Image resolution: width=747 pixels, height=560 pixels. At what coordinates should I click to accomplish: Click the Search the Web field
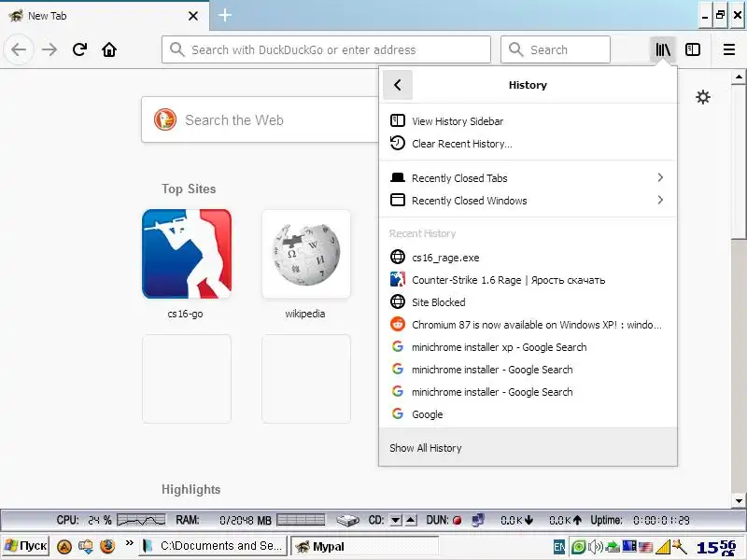[260, 120]
